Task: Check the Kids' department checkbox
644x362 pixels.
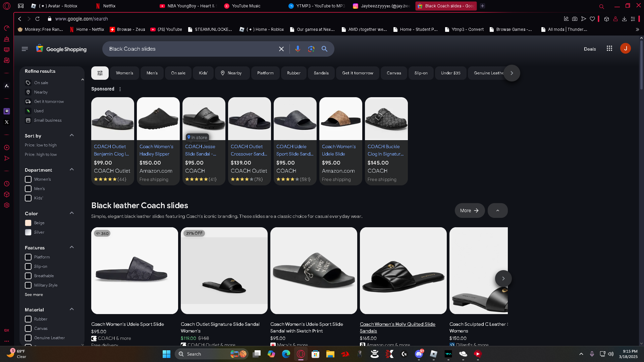Action: [28, 198]
